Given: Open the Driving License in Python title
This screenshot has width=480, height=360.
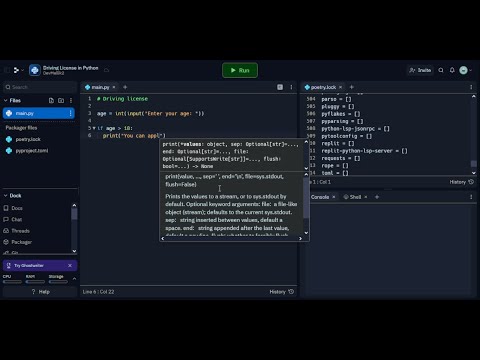Looking at the screenshot, I should [70, 68].
